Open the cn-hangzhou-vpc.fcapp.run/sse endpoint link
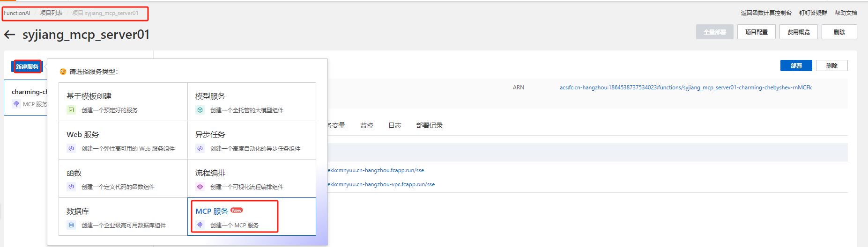Image resolution: width=868 pixels, height=247 pixels. (x=381, y=184)
